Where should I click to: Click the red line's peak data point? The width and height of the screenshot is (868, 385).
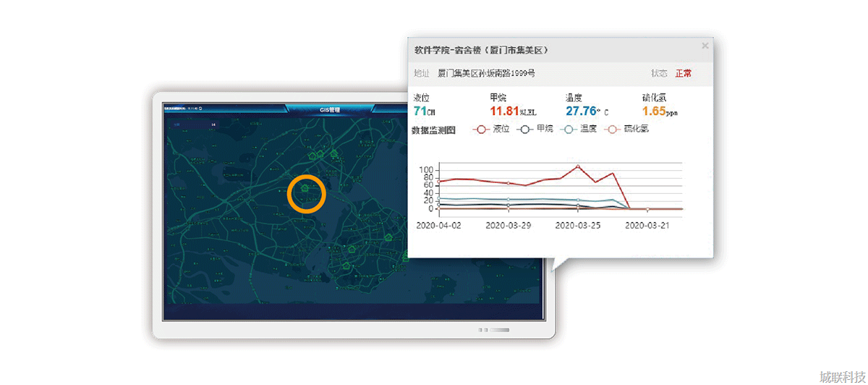[x=578, y=166]
